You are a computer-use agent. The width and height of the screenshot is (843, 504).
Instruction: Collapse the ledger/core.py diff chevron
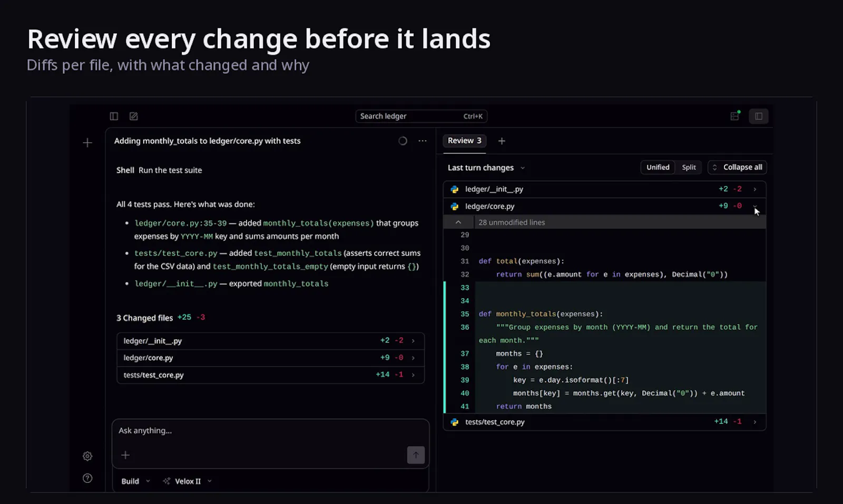tap(755, 206)
